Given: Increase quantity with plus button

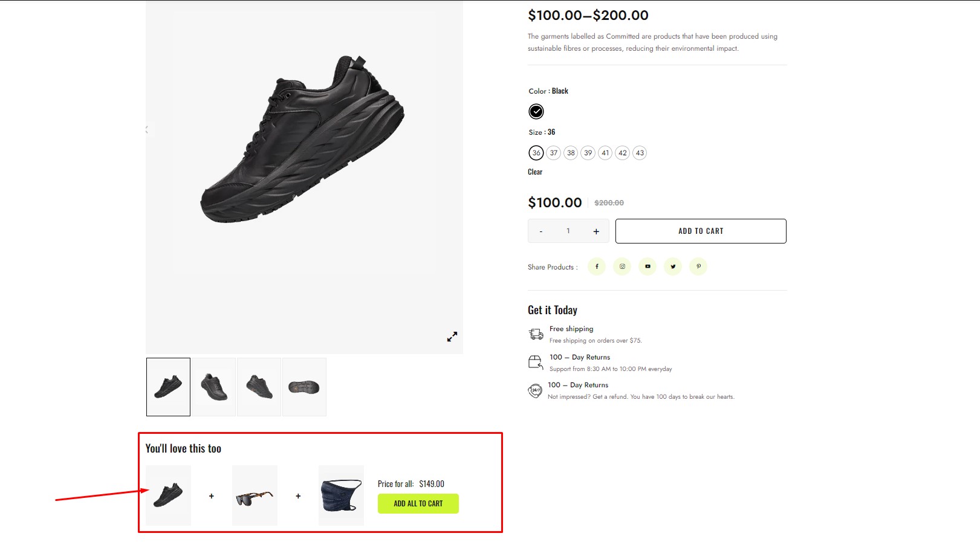Looking at the screenshot, I should click(596, 231).
